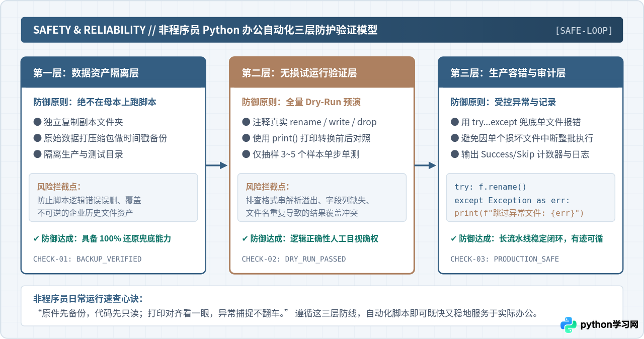Click 非程序员日常运行速查心诀 footer heading
Image resolution: width=644 pixels, height=339 pixels.
pyautogui.click(x=89, y=299)
